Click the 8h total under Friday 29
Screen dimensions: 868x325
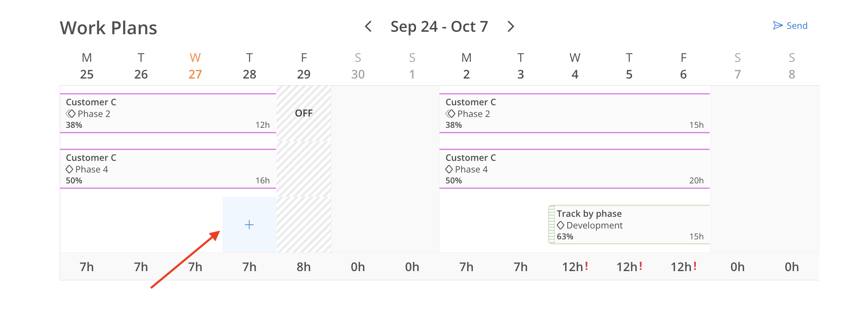[x=304, y=267]
